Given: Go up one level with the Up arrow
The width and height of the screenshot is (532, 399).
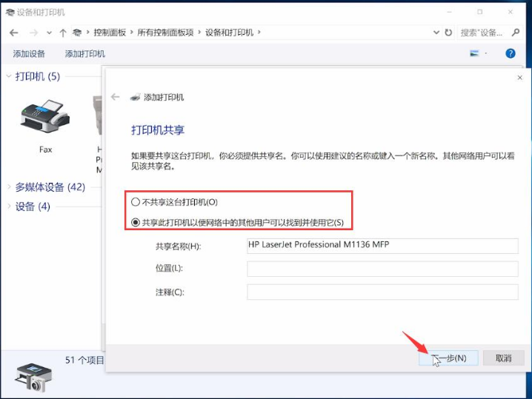Looking at the screenshot, I should tap(63, 33).
